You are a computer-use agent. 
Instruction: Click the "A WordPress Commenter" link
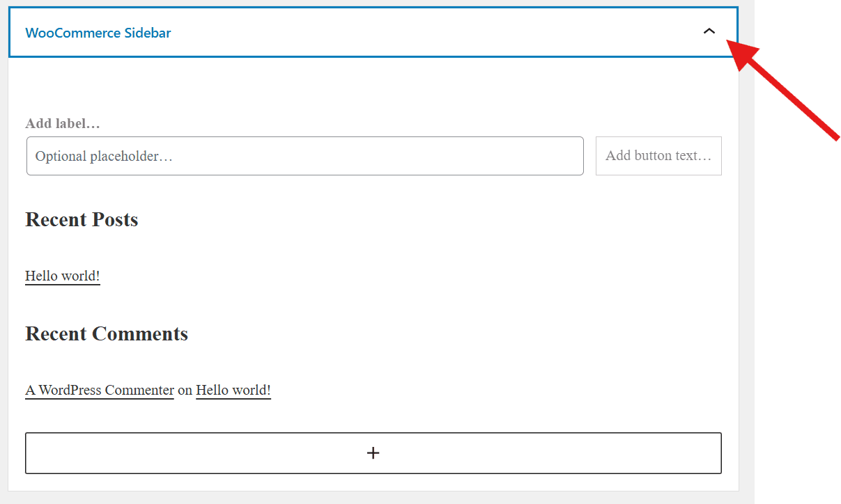pyautogui.click(x=99, y=390)
